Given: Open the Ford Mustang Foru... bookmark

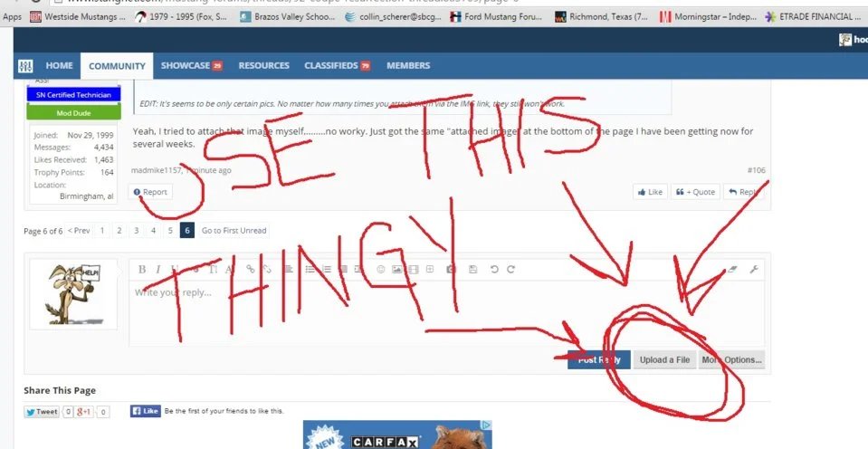Looking at the screenshot, I should (497, 16).
